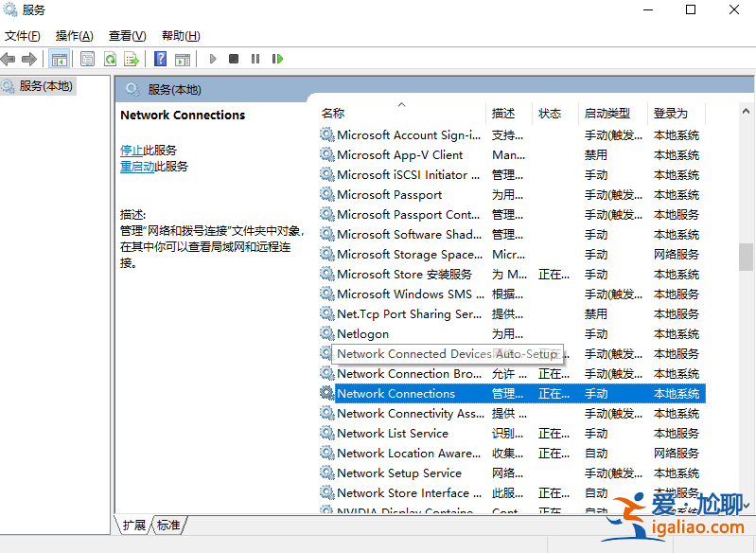Click gear icon of Microsoft Store 安装服务
Screen dimensions: 756x553
click(x=326, y=274)
